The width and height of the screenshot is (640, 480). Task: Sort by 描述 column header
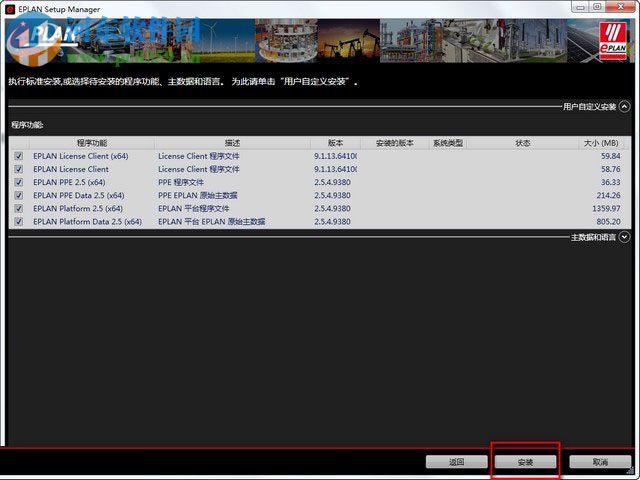tap(232, 143)
